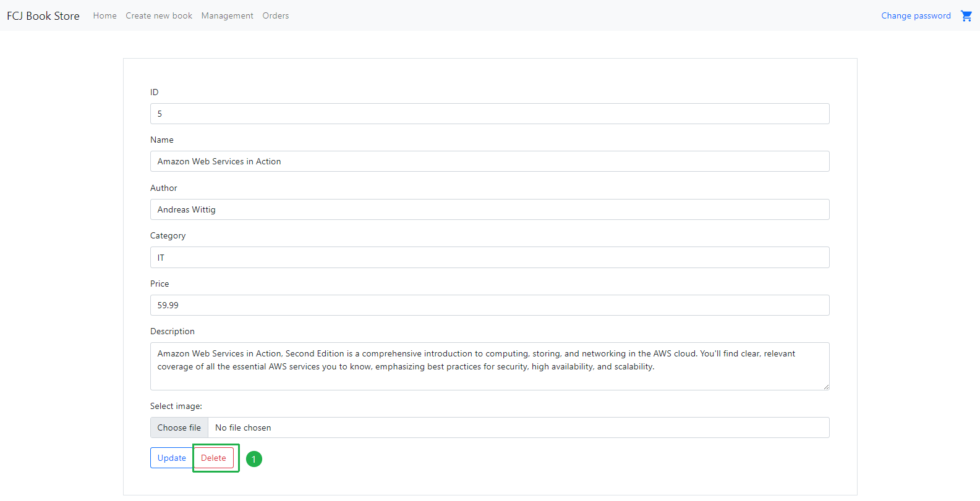Edit the Price field 59.99
This screenshot has width=980, height=501.
(490, 305)
